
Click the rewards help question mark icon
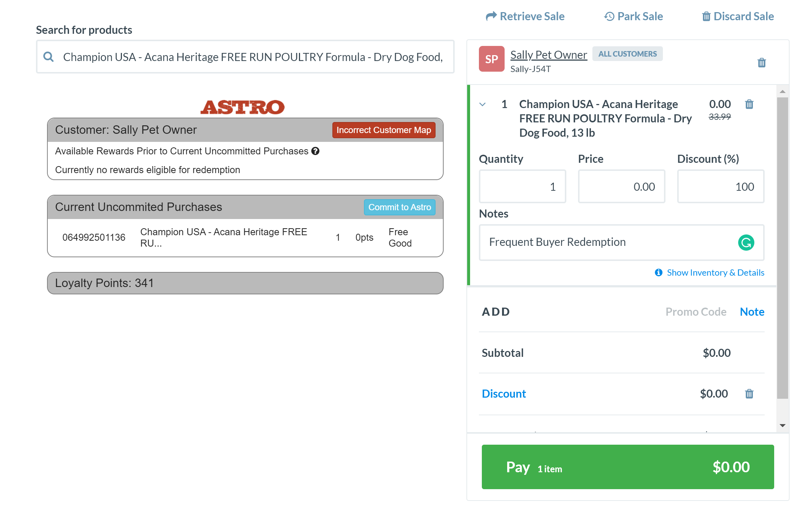(315, 151)
